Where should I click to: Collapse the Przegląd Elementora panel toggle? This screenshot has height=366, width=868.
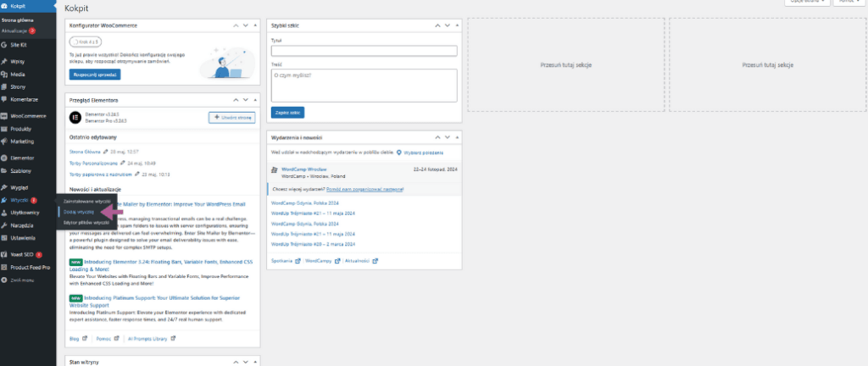pyautogui.click(x=255, y=100)
